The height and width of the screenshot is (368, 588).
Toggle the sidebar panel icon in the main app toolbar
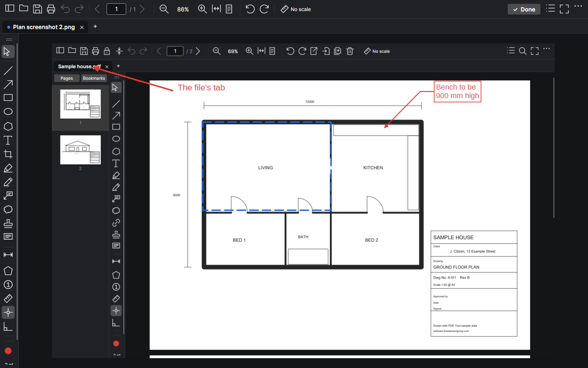10,9
